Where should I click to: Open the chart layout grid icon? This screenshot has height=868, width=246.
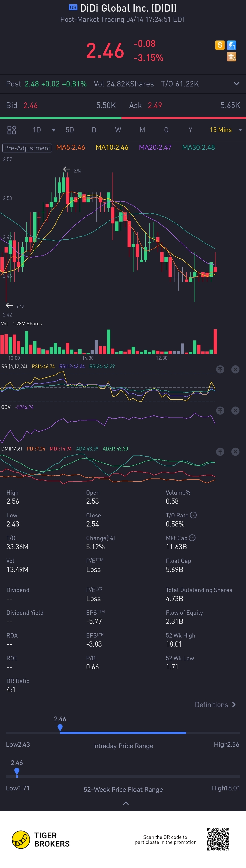(x=12, y=130)
